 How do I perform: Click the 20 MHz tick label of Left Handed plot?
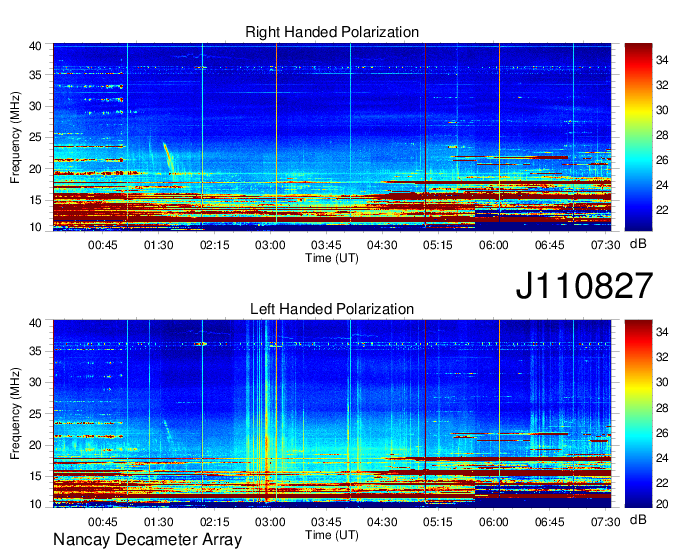point(35,445)
